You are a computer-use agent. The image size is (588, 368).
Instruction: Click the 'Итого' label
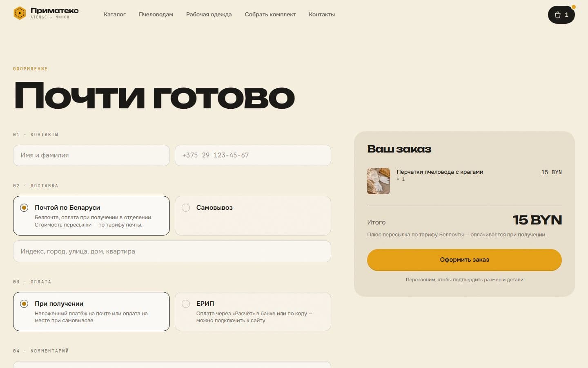coord(376,222)
